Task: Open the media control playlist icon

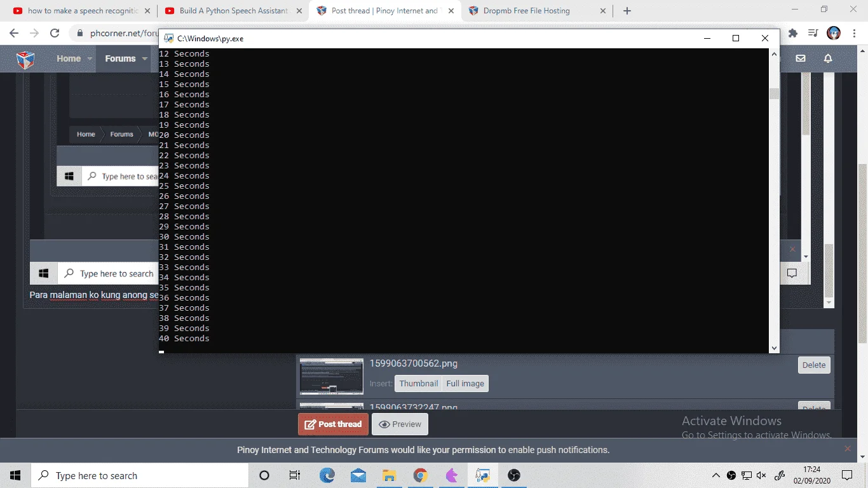Action: tap(813, 33)
